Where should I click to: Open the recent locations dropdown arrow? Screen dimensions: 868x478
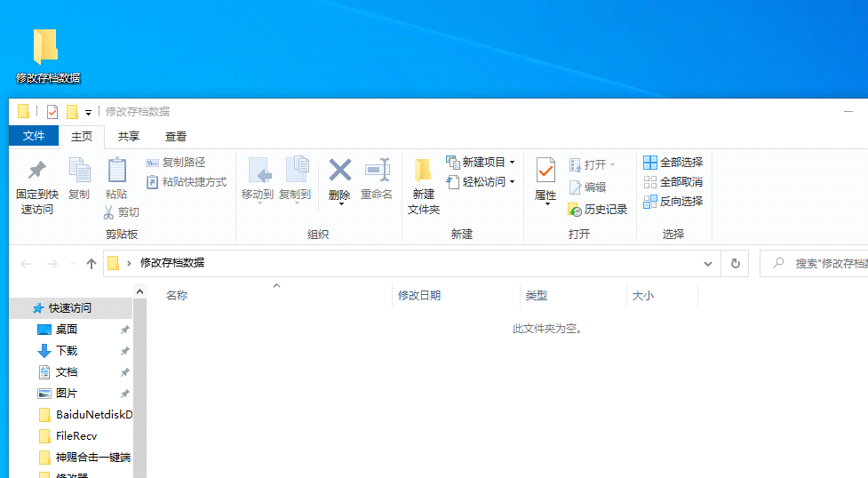pyautogui.click(x=73, y=264)
